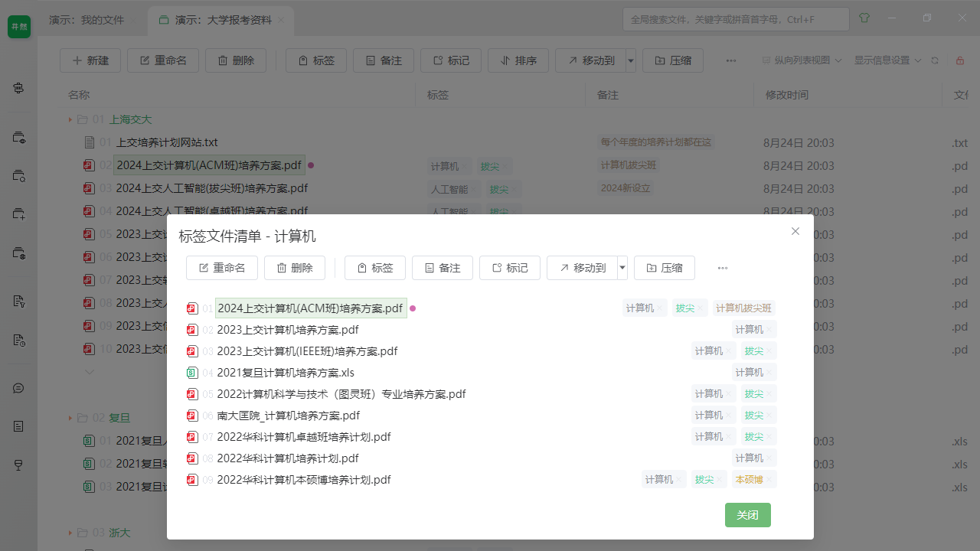980x551 pixels.
Task: Click the file-search icon in the sidebar
Action: click(x=18, y=175)
